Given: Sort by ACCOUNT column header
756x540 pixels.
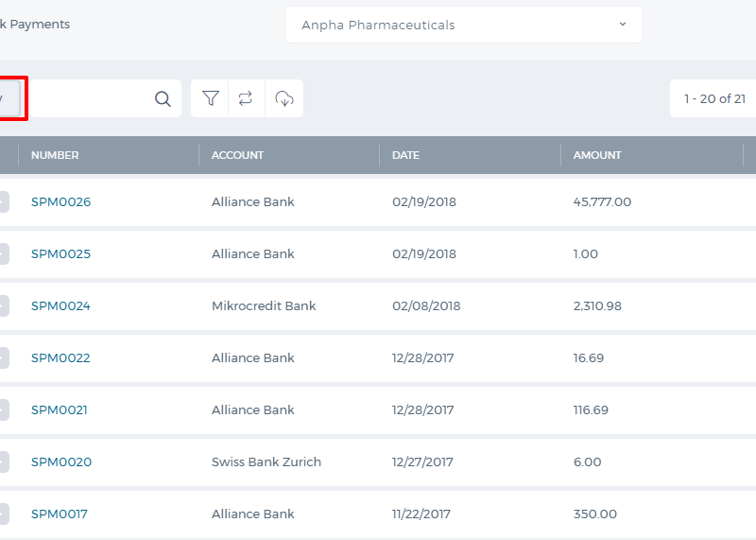Looking at the screenshot, I should tap(238, 155).
